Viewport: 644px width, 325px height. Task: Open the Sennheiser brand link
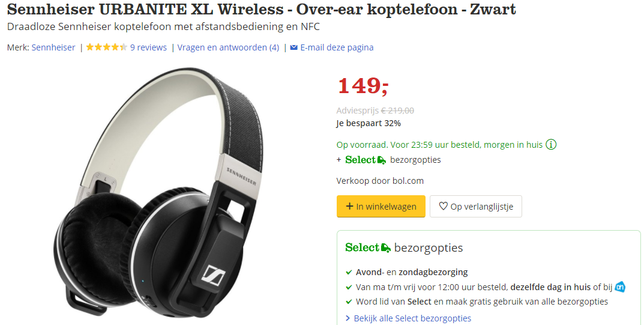[53, 47]
